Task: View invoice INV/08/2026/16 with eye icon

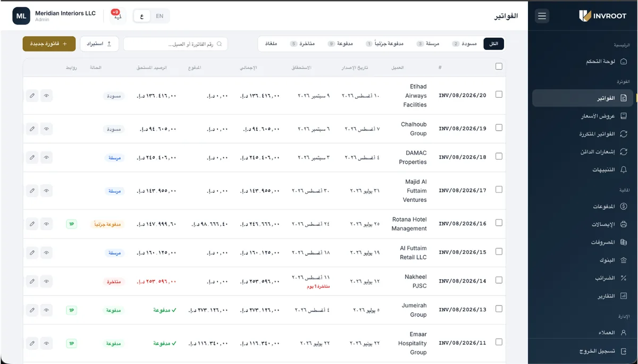Action: pyautogui.click(x=46, y=224)
